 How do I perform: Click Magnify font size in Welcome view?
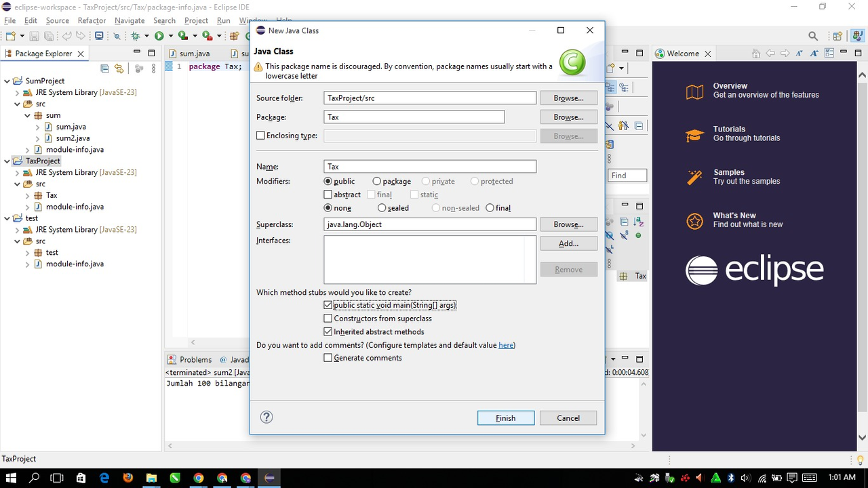coord(814,54)
